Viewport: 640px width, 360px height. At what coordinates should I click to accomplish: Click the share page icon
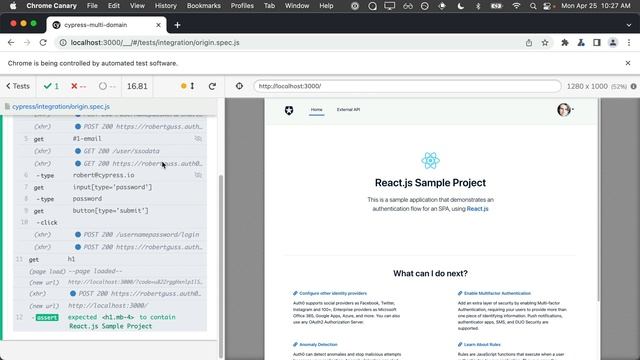click(529, 42)
